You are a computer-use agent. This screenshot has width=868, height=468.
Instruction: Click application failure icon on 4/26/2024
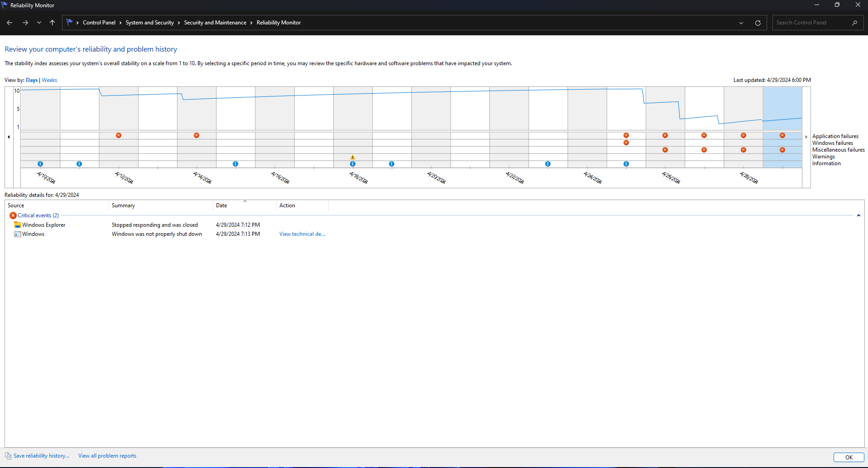click(x=665, y=135)
